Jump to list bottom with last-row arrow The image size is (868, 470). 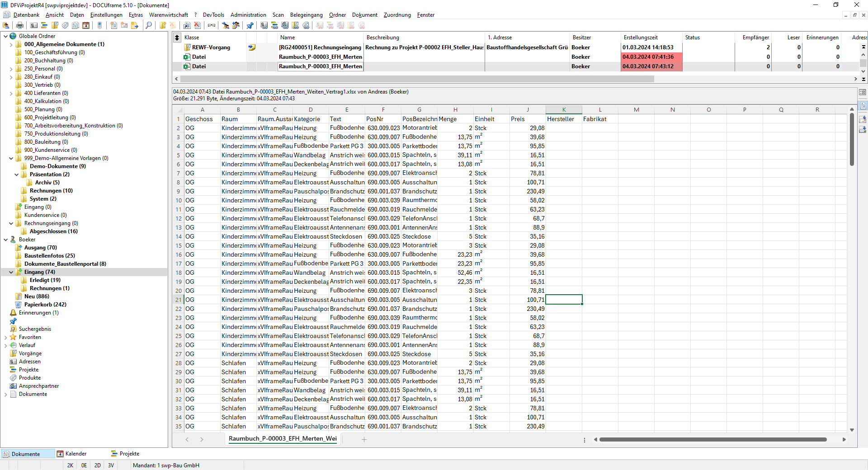click(x=863, y=79)
